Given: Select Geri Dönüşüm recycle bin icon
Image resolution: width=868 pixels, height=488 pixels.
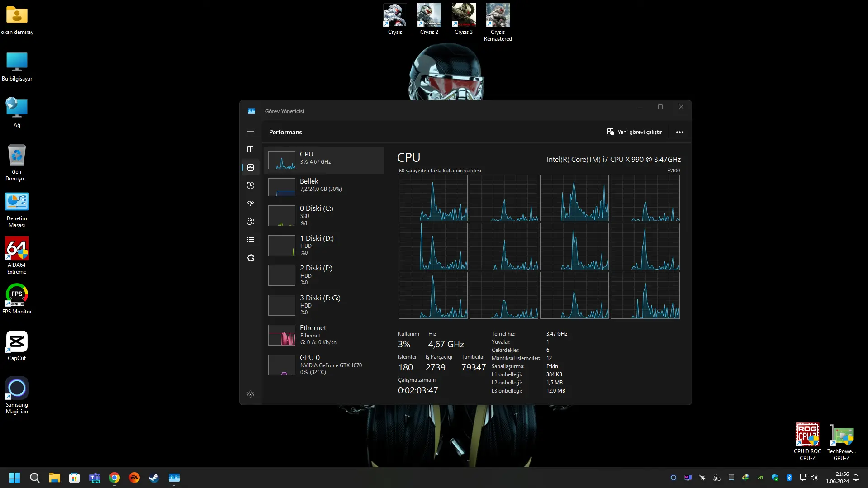Looking at the screenshot, I should coord(17,163).
